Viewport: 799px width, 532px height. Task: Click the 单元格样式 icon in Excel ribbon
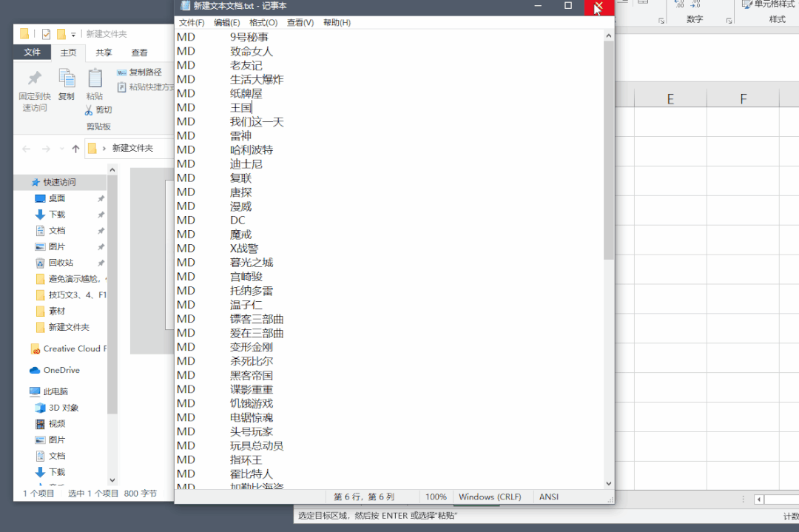pos(746,4)
